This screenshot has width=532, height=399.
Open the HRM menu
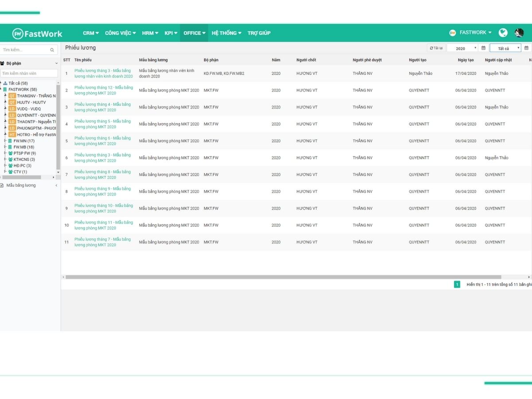150,33
